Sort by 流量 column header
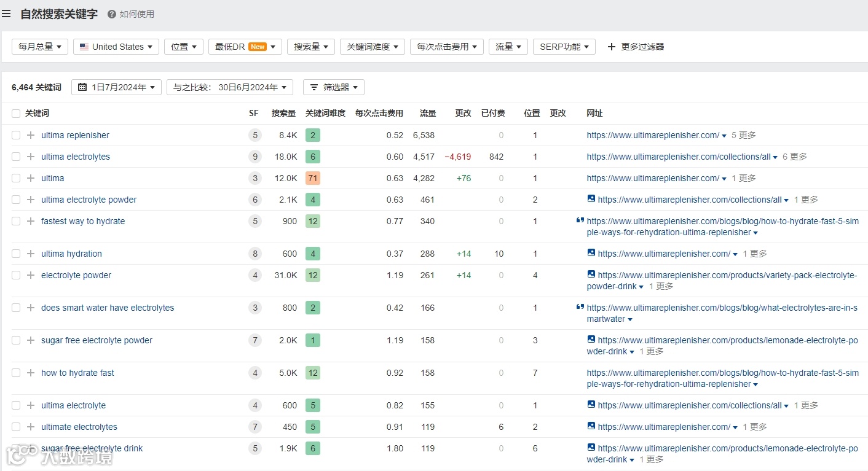Screen dimensions: 868x471 pos(428,114)
